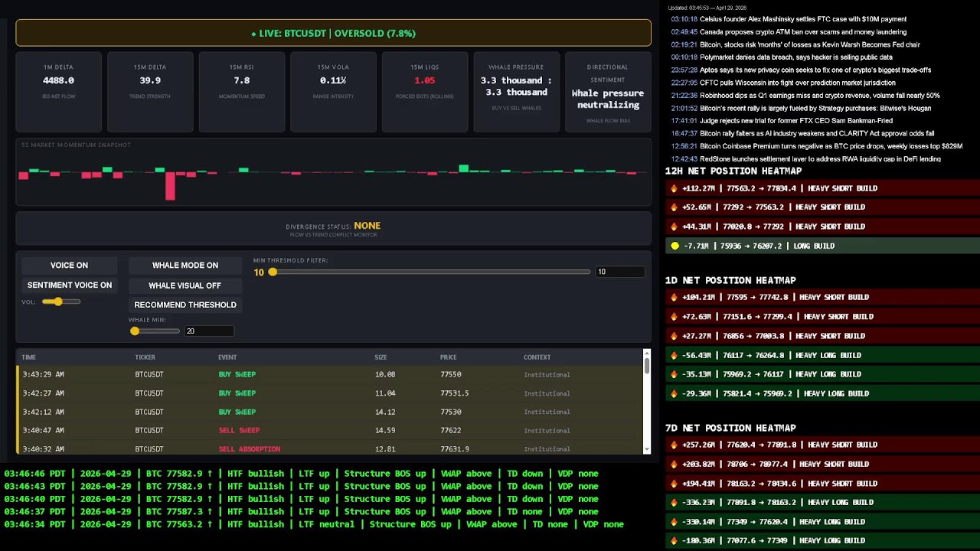Click the 15M LIQS 1.05 value
This screenshot has height=551, width=980.
[425, 80]
